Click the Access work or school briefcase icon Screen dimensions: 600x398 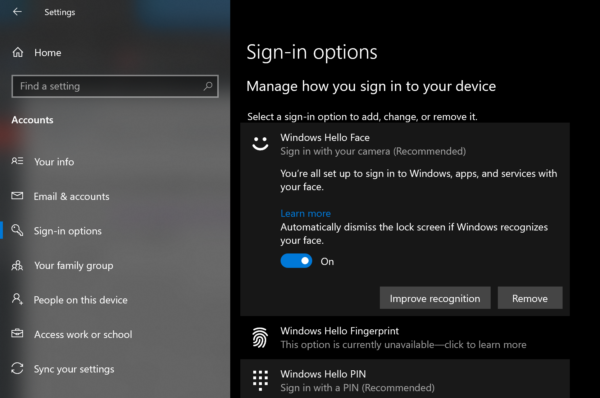pos(17,334)
